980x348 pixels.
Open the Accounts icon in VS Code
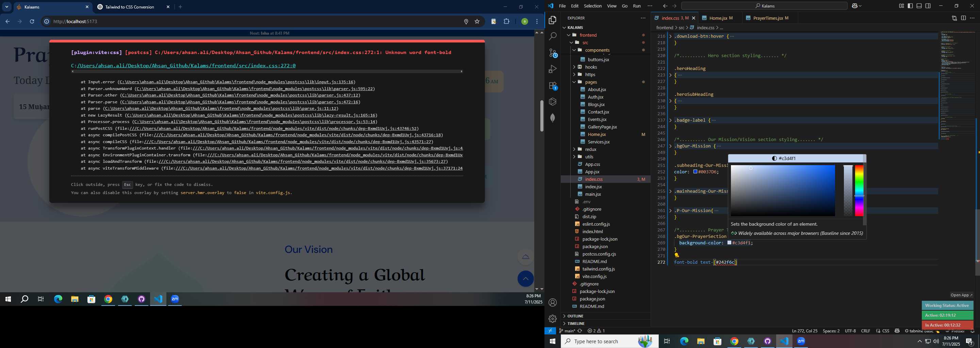click(552, 302)
